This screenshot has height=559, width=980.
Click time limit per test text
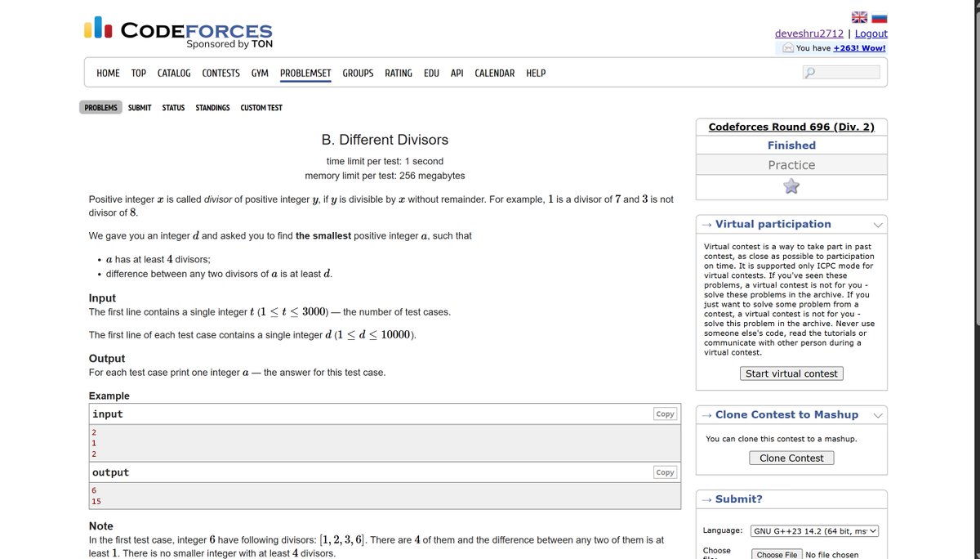[385, 161]
